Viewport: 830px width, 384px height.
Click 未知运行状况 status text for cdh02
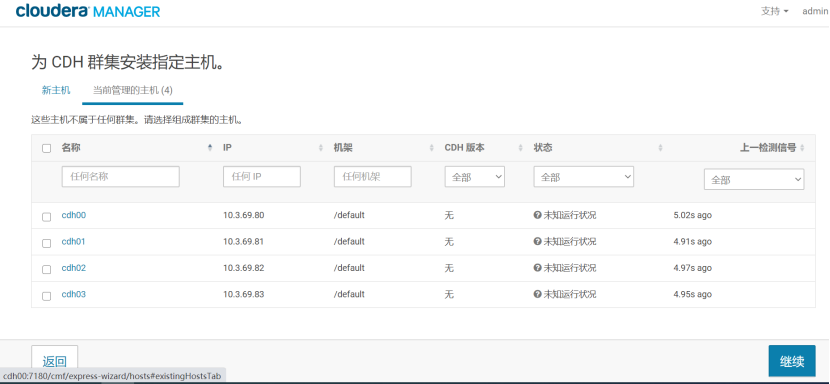tap(570, 268)
